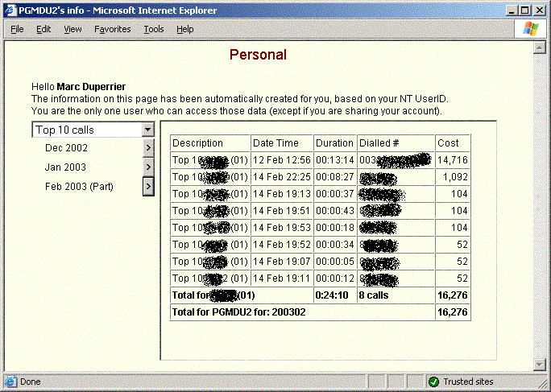Select the Jan 2003 month entry
Viewport: 551px width, 392px height.
tap(65, 167)
